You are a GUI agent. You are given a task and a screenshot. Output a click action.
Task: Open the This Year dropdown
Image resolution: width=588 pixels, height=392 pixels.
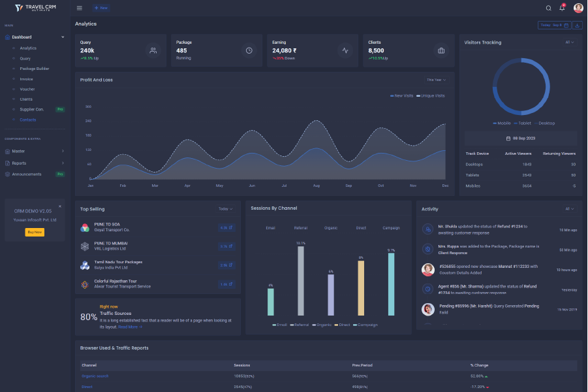pyautogui.click(x=436, y=80)
